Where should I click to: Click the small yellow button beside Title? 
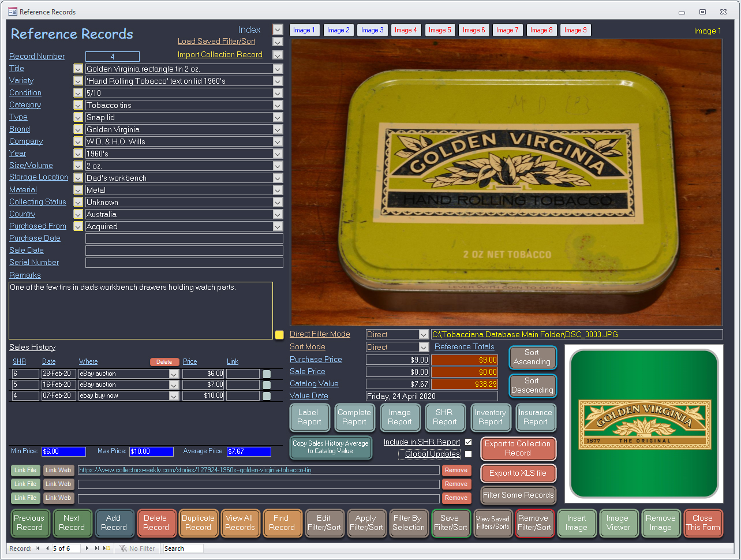pos(78,69)
